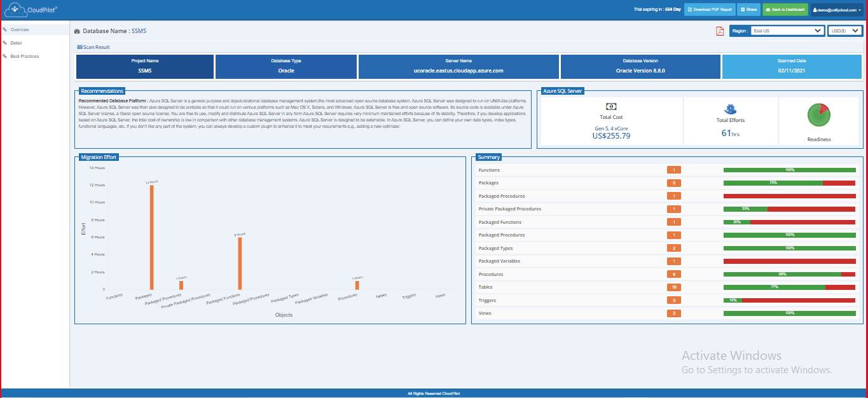This screenshot has height=398, width=868.
Task: Click the Procedures count badge 6
Action: (674, 275)
